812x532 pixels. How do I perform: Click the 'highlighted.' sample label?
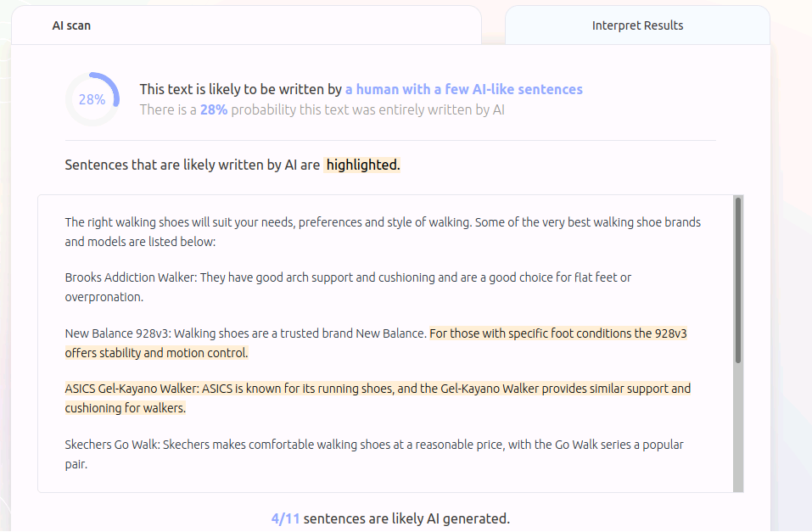click(362, 165)
